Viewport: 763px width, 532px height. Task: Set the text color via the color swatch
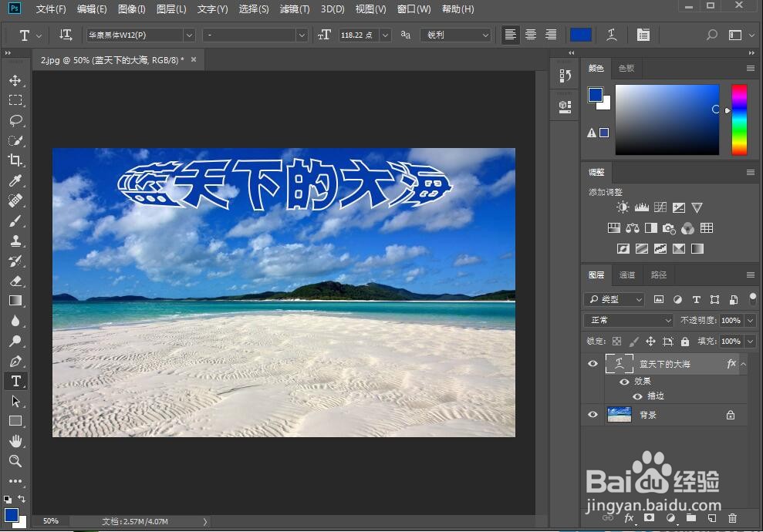[580, 35]
